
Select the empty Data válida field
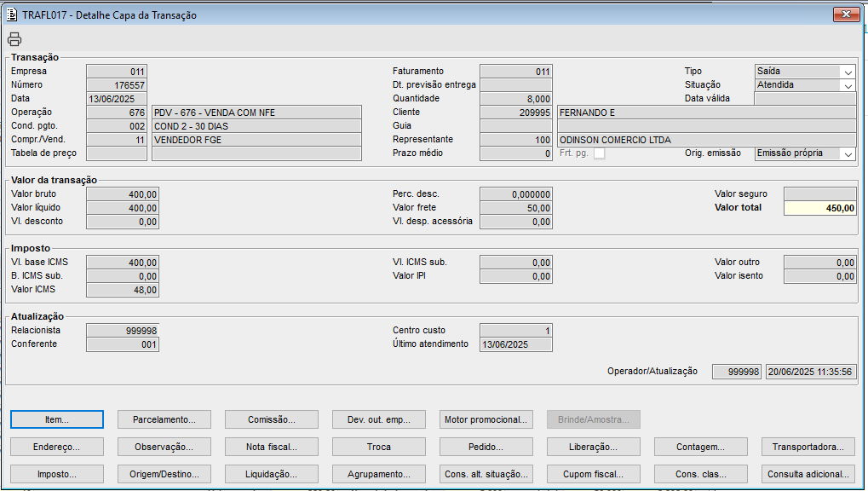805,99
